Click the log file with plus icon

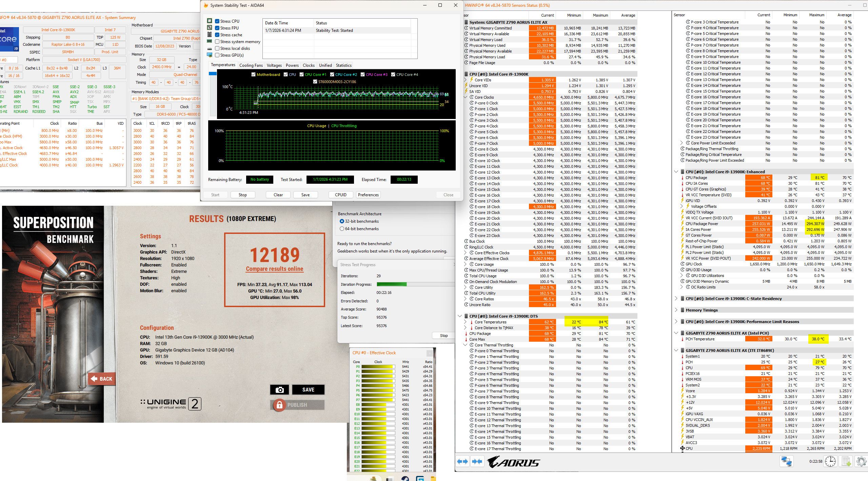tap(846, 461)
